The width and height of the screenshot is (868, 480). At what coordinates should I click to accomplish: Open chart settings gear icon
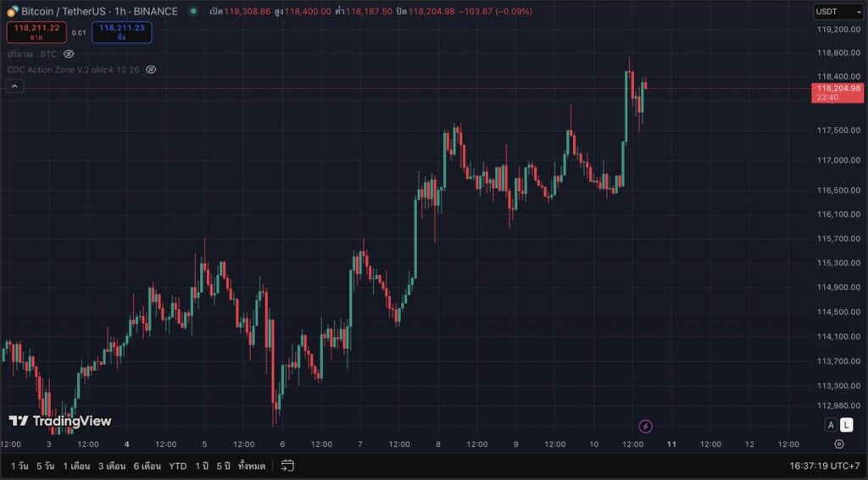pos(838,444)
